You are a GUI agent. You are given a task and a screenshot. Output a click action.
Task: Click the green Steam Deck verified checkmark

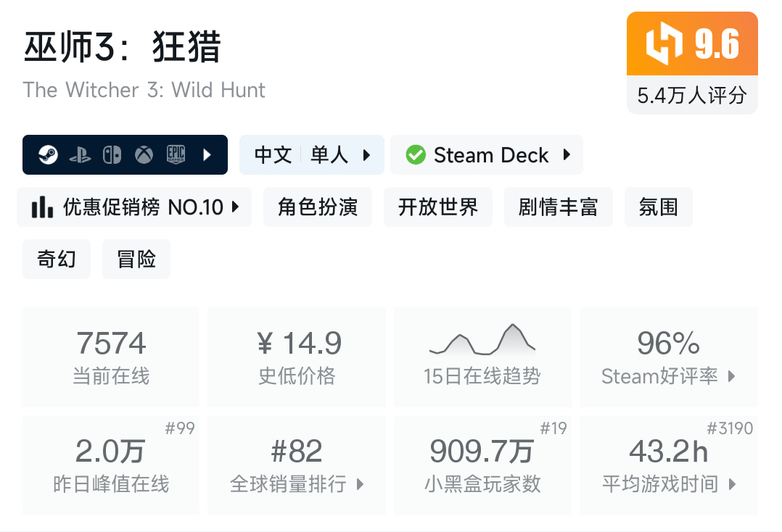(x=415, y=155)
